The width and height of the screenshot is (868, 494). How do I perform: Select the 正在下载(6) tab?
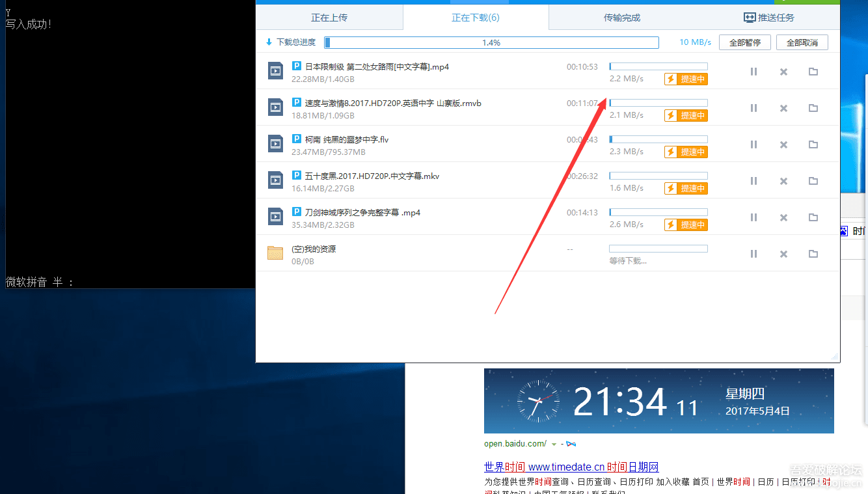tap(476, 18)
